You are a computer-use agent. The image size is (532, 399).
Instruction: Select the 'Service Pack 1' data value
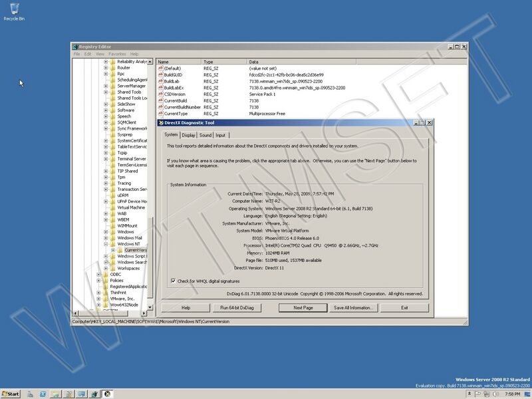click(x=262, y=94)
